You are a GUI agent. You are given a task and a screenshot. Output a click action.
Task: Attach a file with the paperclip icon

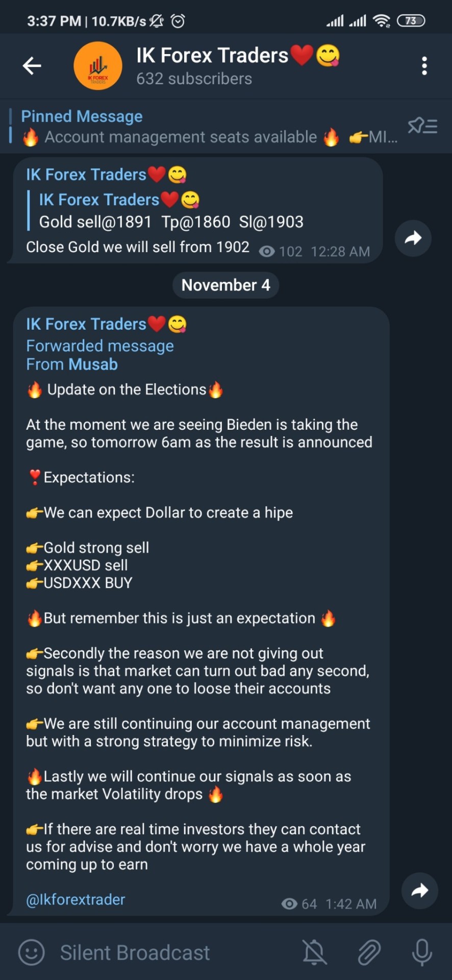pyautogui.click(x=368, y=952)
